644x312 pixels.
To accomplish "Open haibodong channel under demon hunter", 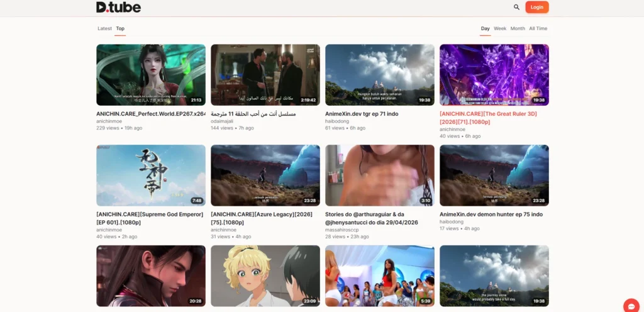I will (x=452, y=221).
